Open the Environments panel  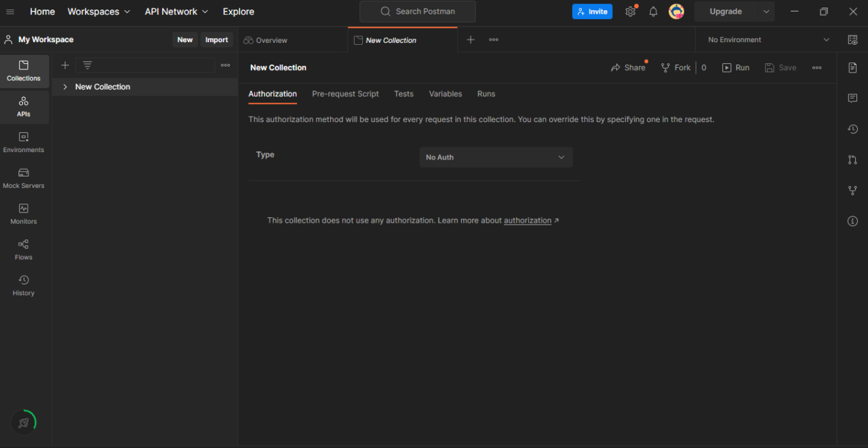point(24,143)
